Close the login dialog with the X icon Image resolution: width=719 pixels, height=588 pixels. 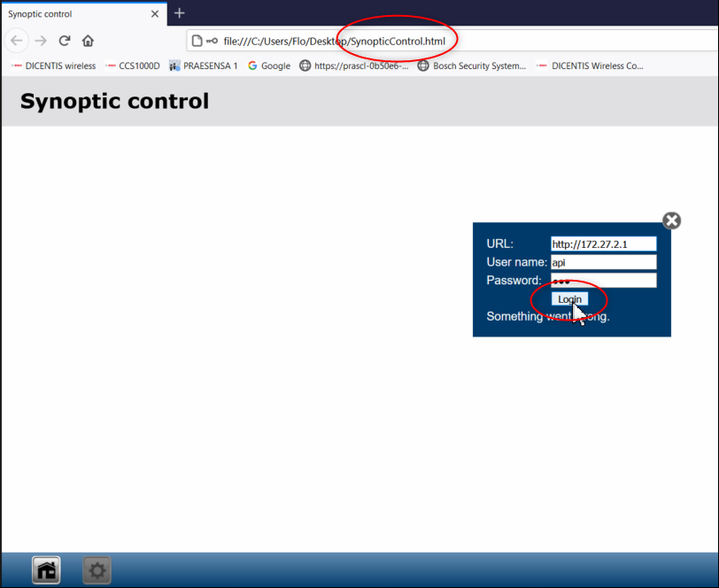pos(671,220)
